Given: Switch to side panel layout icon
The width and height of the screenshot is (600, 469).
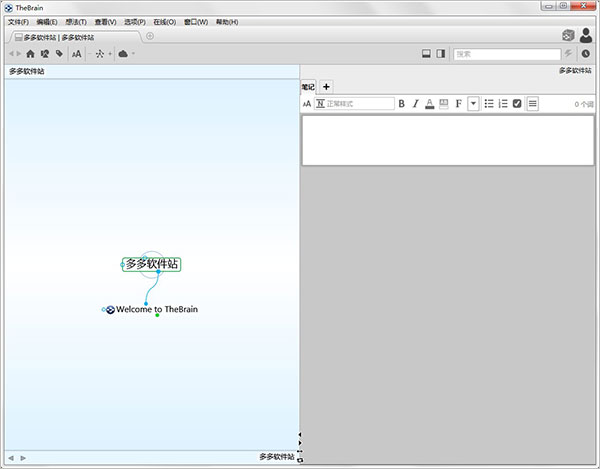Looking at the screenshot, I should coord(441,54).
